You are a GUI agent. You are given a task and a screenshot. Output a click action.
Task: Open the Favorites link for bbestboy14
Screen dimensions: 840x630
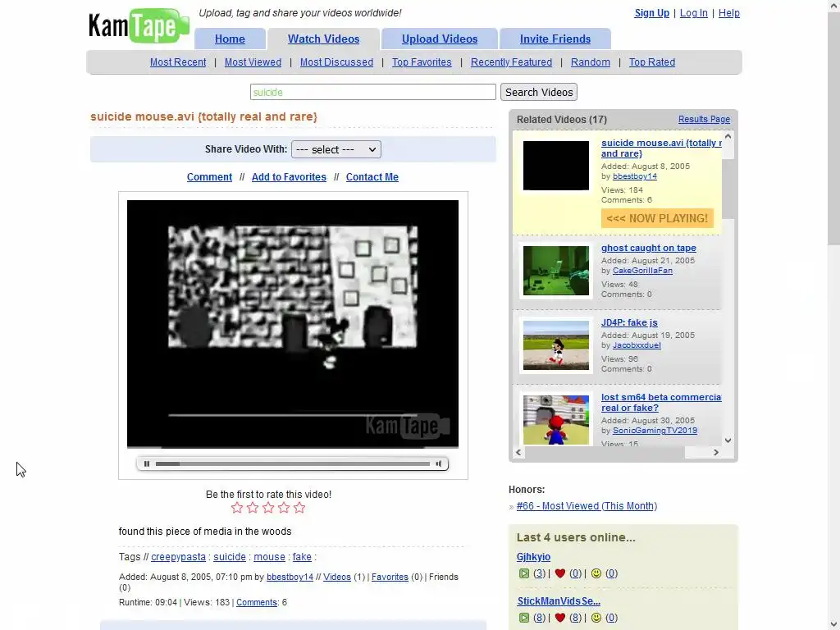click(390, 577)
